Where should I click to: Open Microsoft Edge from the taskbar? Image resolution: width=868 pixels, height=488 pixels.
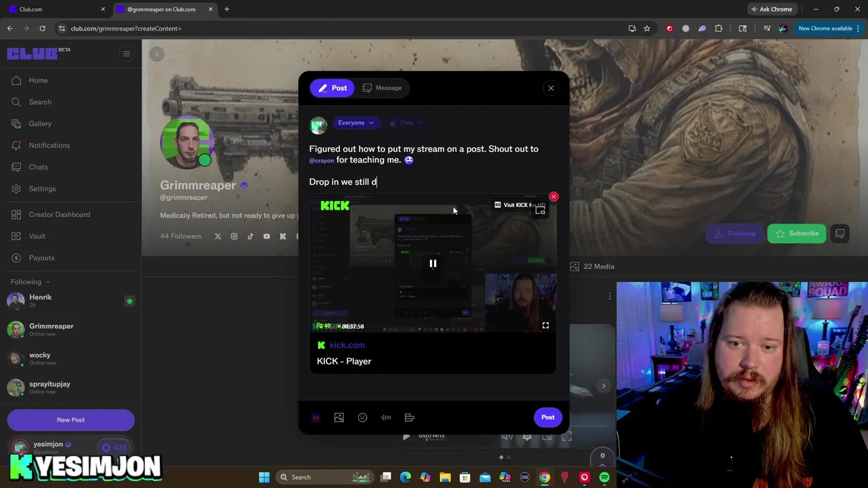(406, 477)
